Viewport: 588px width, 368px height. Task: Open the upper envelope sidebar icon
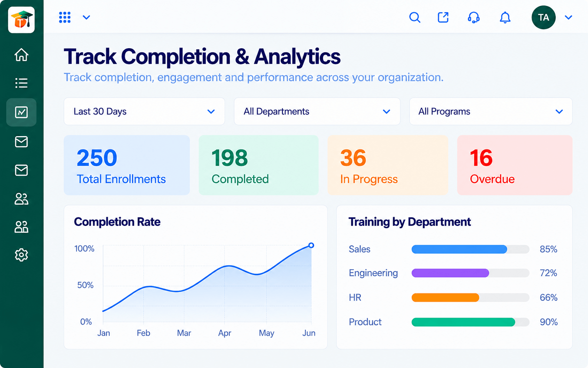(22, 141)
